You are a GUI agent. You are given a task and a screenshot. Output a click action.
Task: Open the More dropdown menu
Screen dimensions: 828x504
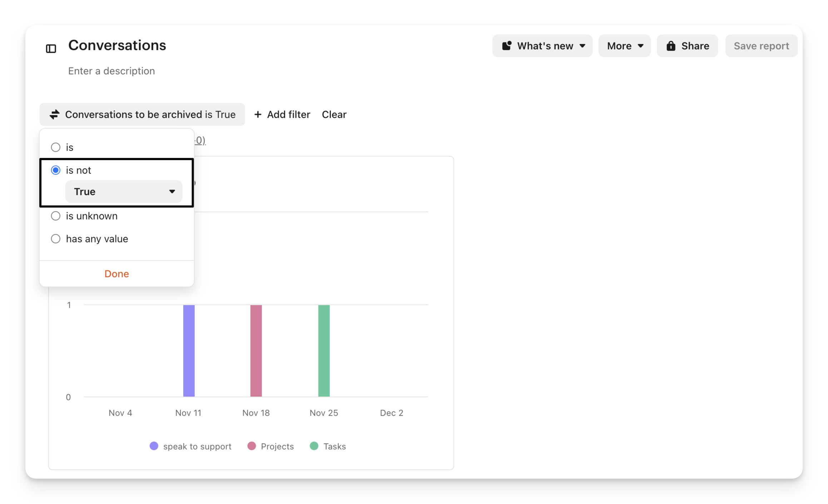tap(624, 46)
